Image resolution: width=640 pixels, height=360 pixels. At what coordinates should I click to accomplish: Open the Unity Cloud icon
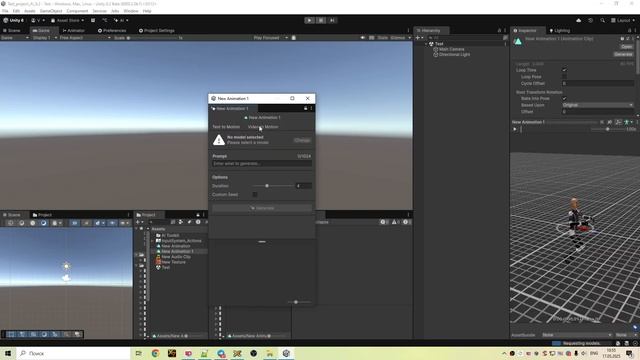tap(578, 20)
